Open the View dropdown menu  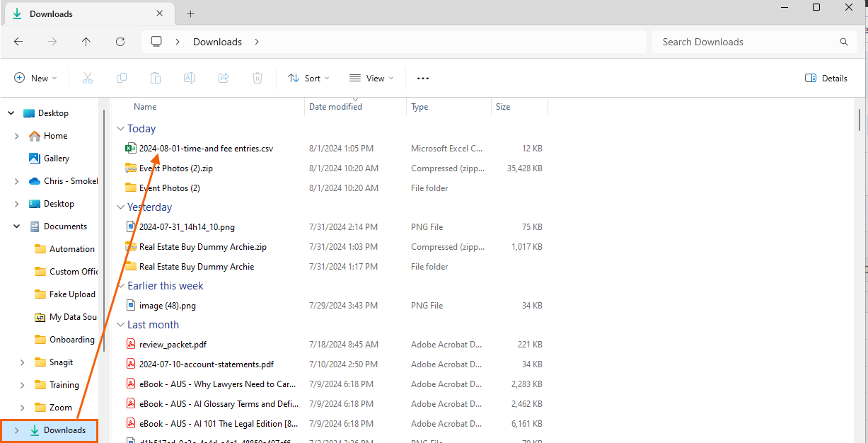371,79
